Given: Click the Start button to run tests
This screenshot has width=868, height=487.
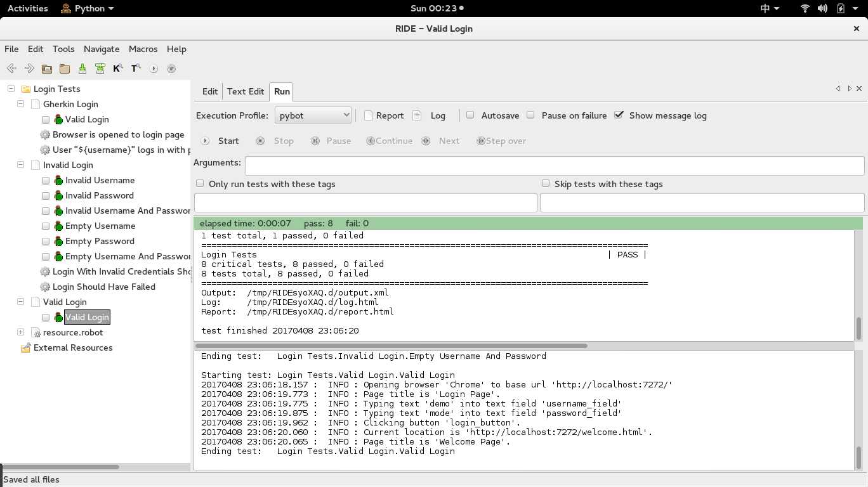Looking at the screenshot, I should (220, 141).
